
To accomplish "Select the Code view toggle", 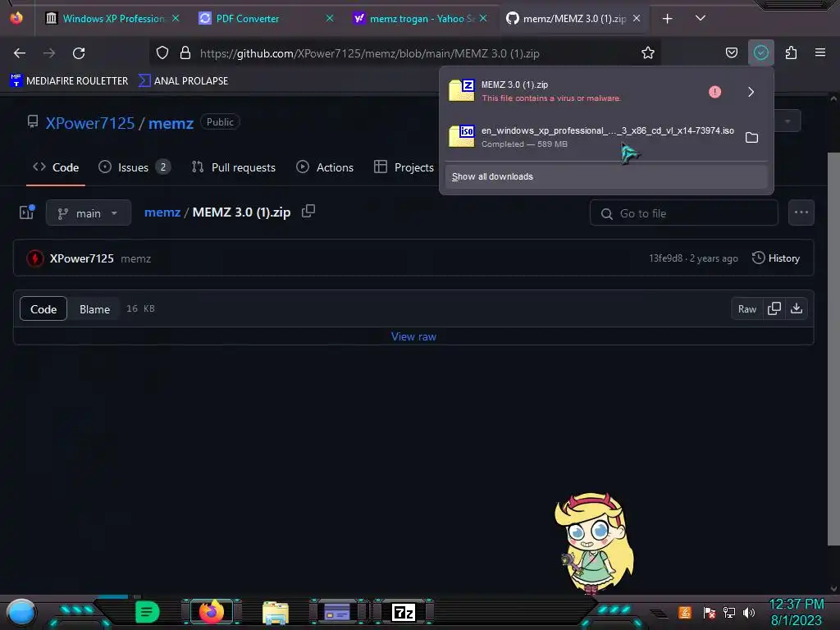I will click(x=43, y=309).
